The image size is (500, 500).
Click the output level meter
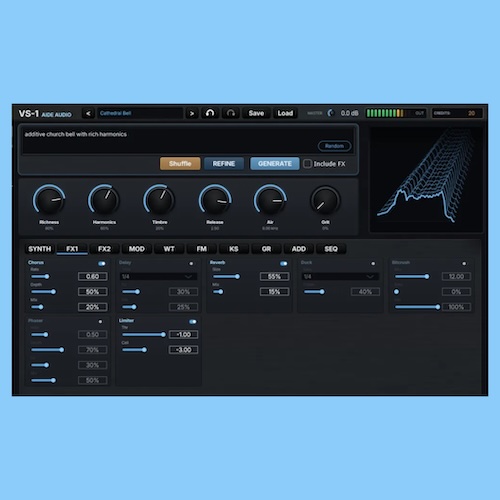[395, 113]
